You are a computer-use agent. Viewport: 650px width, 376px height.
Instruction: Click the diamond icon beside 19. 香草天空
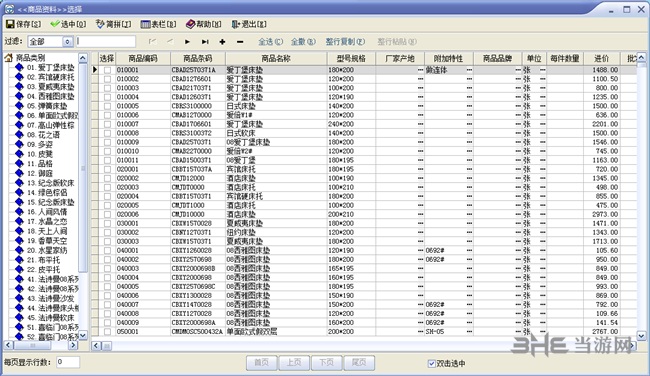tap(19, 240)
